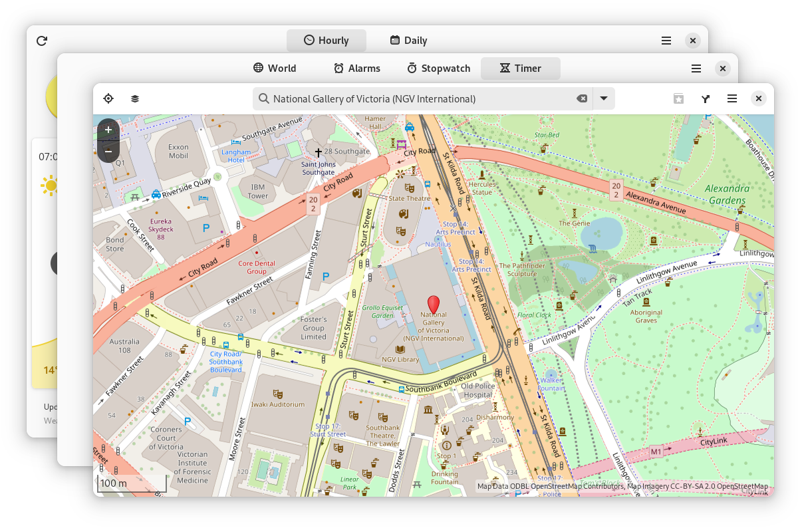Open the Clocks app main menu
Screen dimensions: 798x532
(696, 68)
